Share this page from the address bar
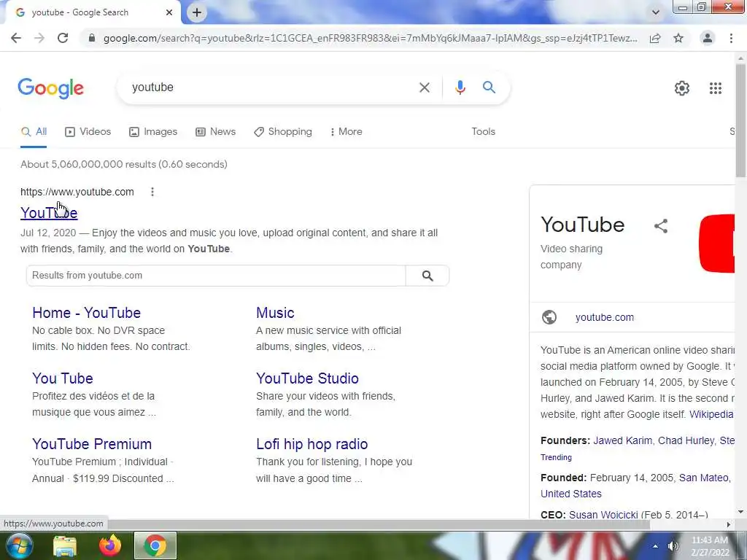The height and width of the screenshot is (560, 747). tap(655, 38)
